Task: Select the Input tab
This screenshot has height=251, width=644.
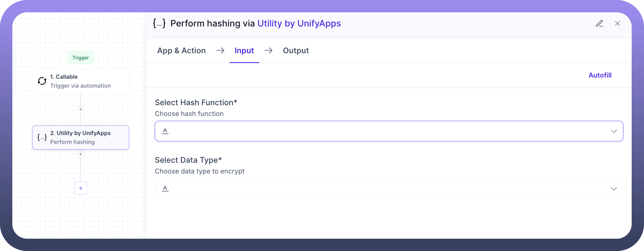Action: 244,50
